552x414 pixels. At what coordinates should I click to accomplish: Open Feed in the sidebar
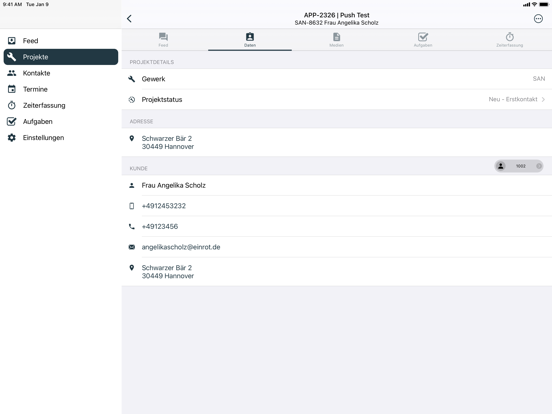tap(61, 41)
